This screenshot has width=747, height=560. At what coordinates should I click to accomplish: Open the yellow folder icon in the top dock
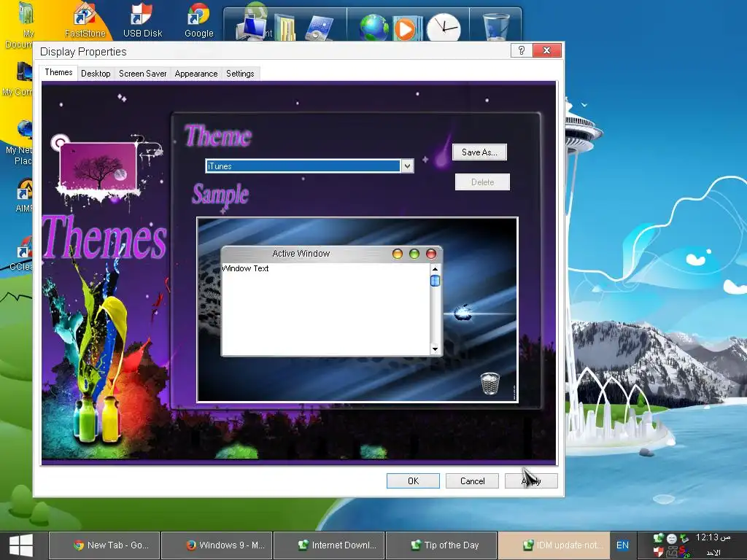coord(285,28)
